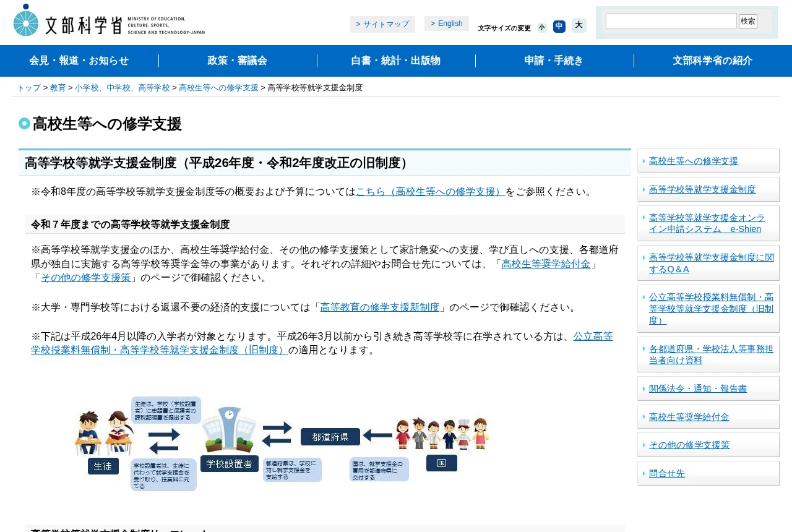This screenshot has width=792, height=532.
Task: Open sidebar item その他の修学支援策
Action: tap(708, 445)
